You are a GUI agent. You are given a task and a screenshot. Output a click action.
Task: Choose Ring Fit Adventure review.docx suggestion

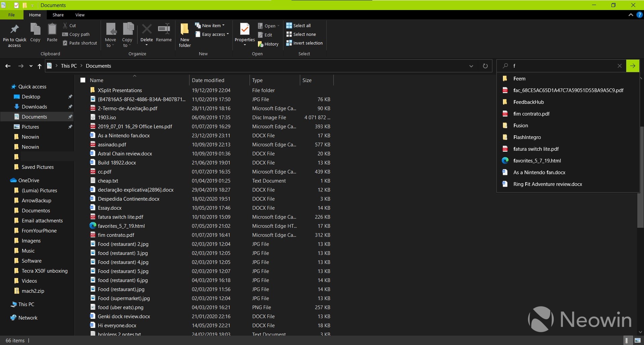568,184
